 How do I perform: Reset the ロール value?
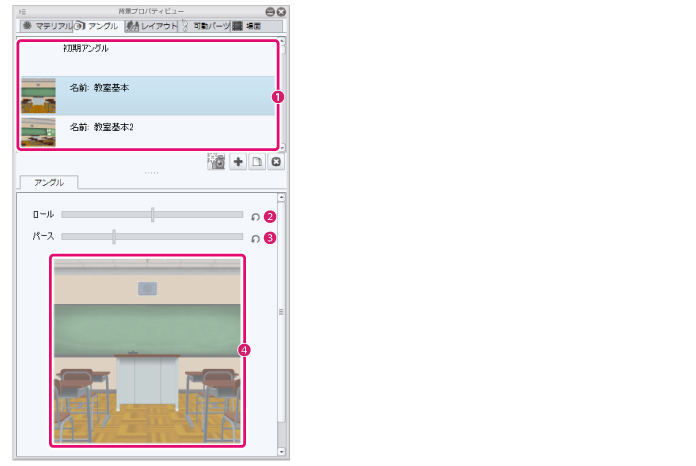tap(255, 217)
